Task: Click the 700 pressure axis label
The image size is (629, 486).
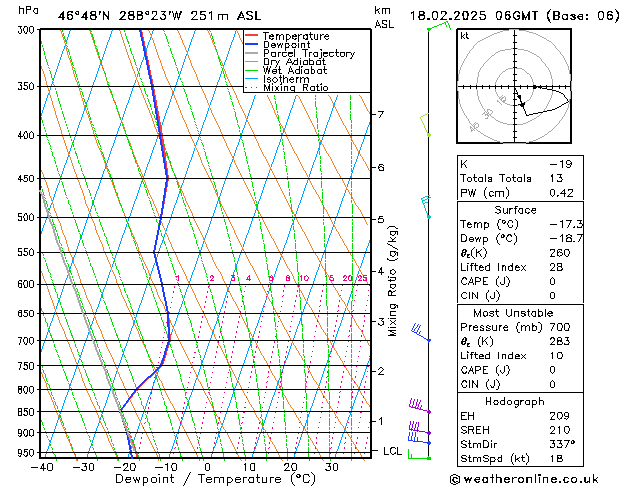Action: coord(28,340)
